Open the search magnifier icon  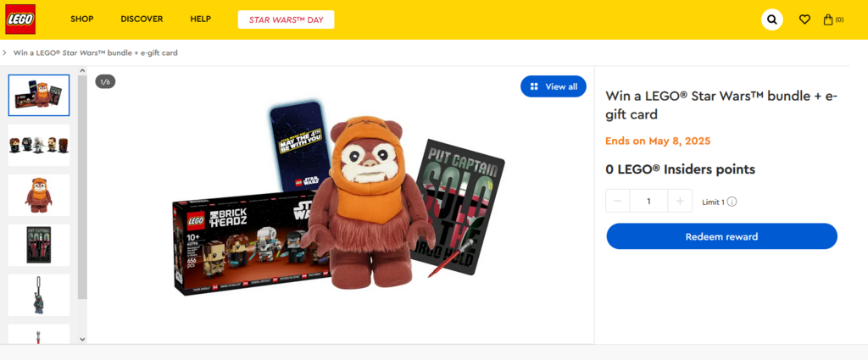click(771, 19)
